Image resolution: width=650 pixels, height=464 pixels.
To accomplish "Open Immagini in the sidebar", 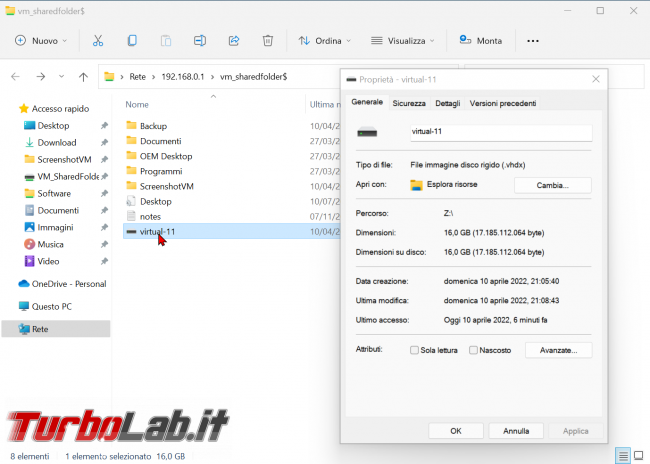I will [55, 228].
